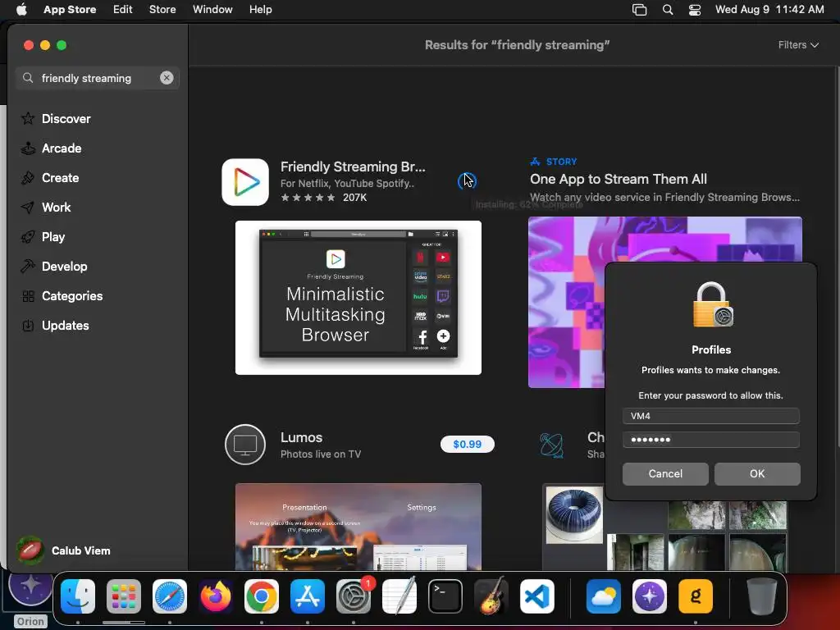Open System Settings from the Dock
The width and height of the screenshot is (840, 630).
coord(354,596)
